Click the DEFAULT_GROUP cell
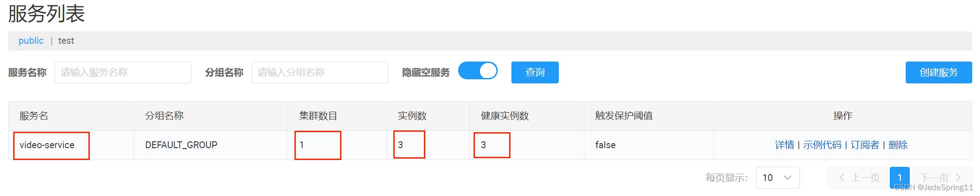 (181, 145)
